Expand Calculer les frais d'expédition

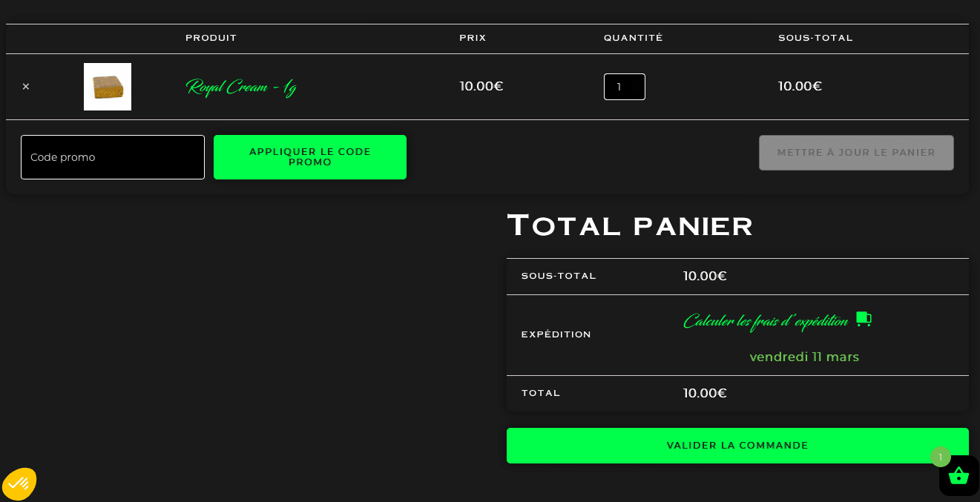[x=766, y=321]
